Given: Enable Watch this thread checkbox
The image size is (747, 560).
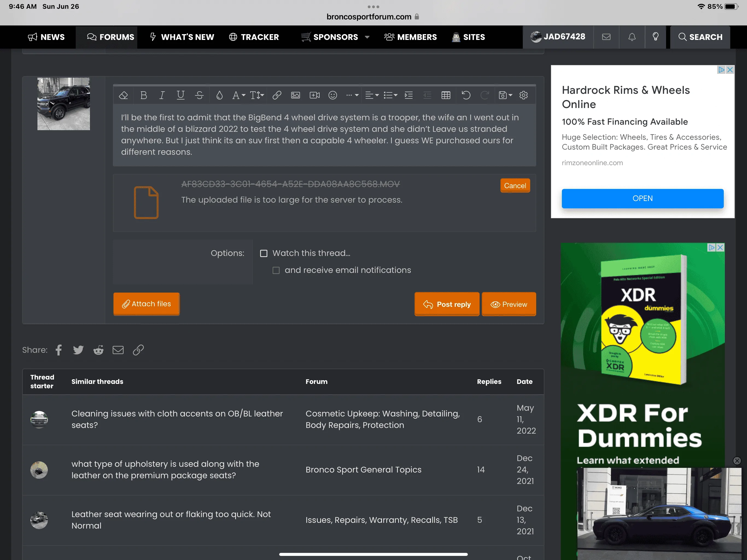Looking at the screenshot, I should pyautogui.click(x=264, y=253).
